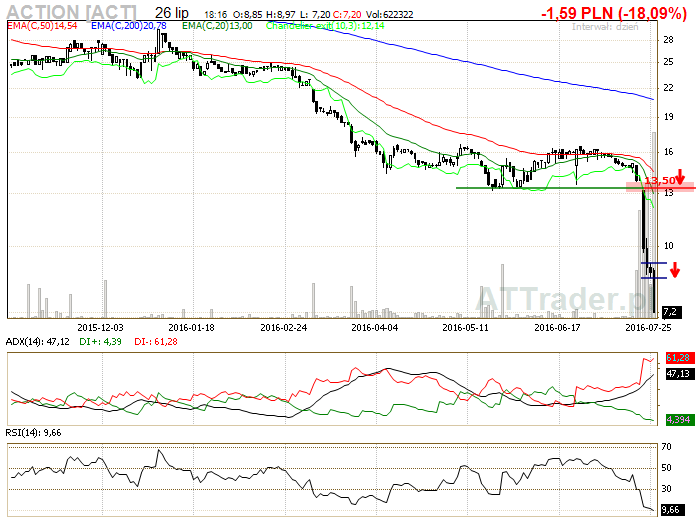Click date axis label 2015-12-03
The height and width of the screenshot is (522, 700).
100,328
